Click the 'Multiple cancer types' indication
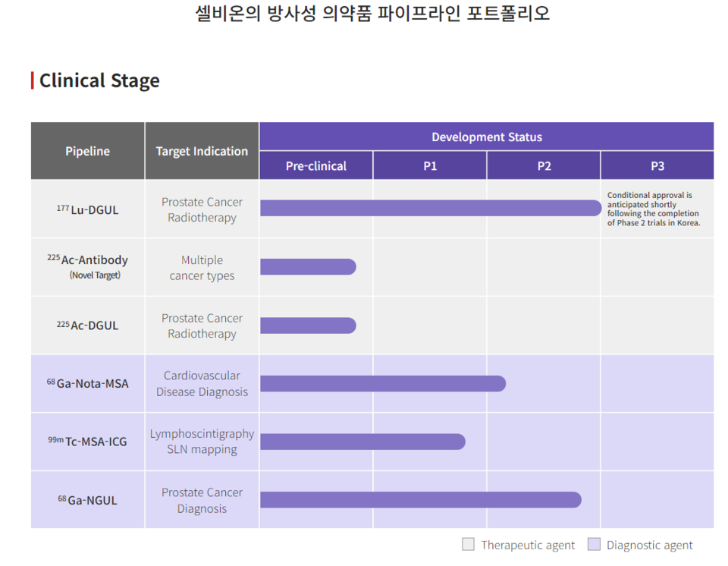The height and width of the screenshot is (566, 728). 202,268
